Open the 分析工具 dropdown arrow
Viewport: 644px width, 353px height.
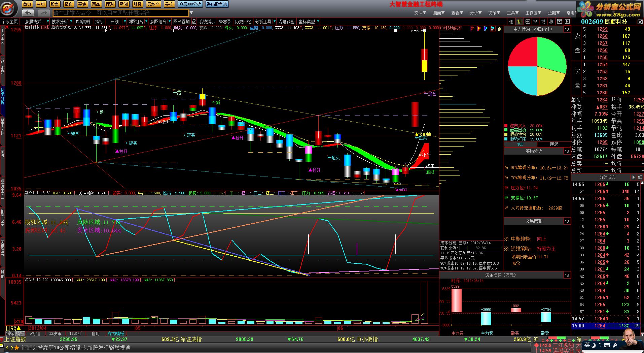[275, 21]
